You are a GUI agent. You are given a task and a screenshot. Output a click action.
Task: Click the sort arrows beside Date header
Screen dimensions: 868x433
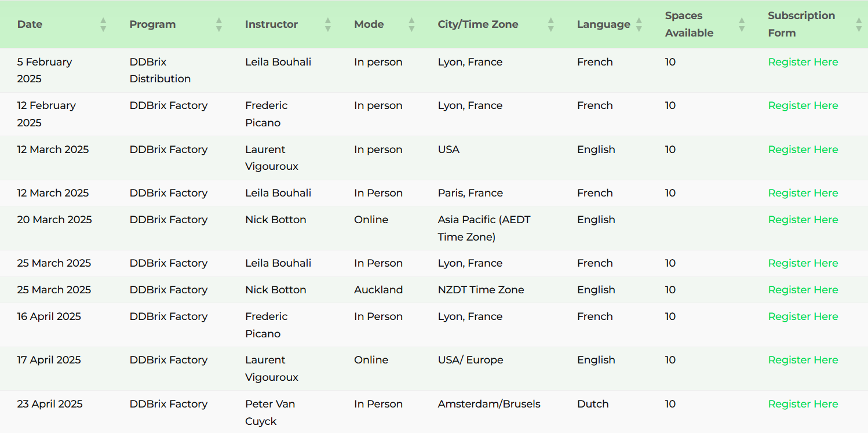pyautogui.click(x=103, y=24)
